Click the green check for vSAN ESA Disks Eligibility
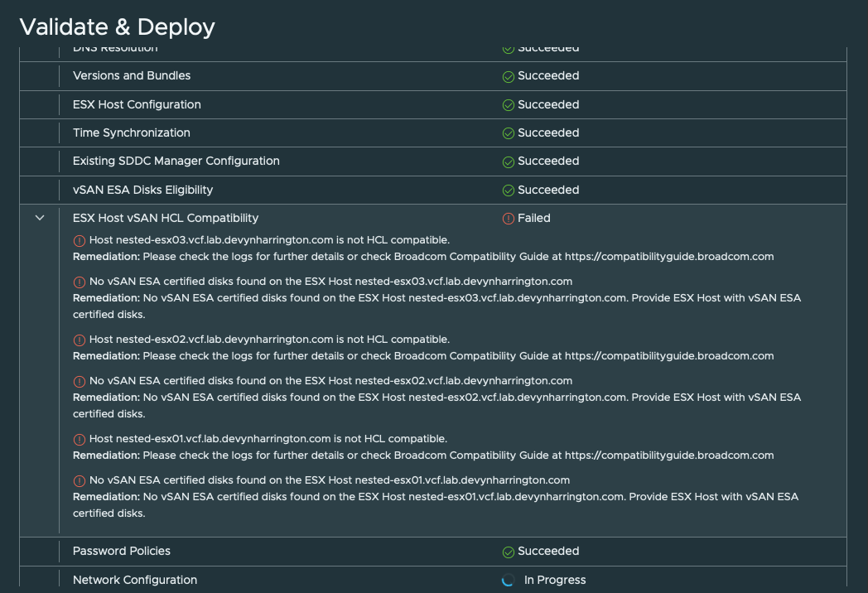The width and height of the screenshot is (868, 593). [x=509, y=190]
